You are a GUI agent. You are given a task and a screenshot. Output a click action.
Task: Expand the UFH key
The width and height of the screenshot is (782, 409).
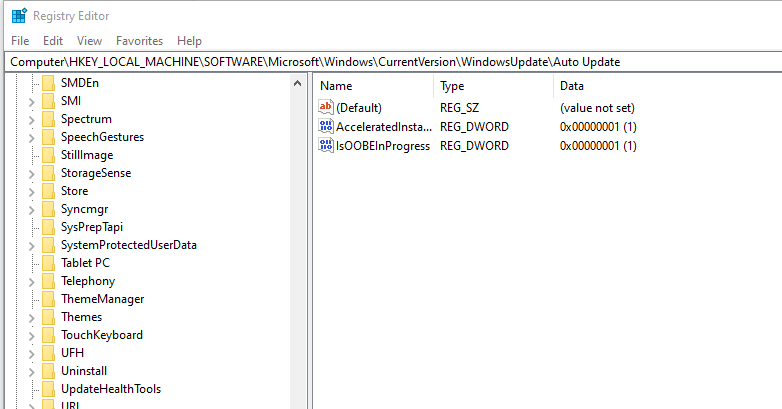[31, 354]
